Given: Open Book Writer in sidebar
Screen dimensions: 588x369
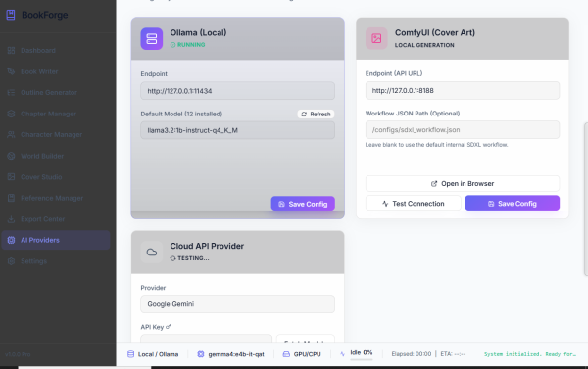Looking at the screenshot, I should coord(56,71).
